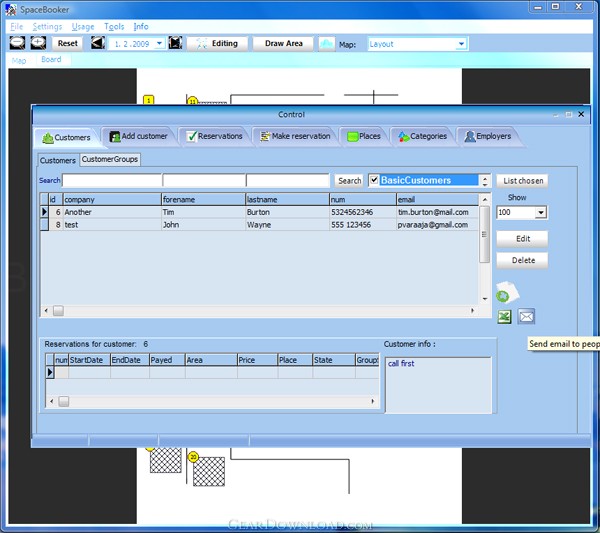Click the zoom out magnifier icon

click(17, 42)
